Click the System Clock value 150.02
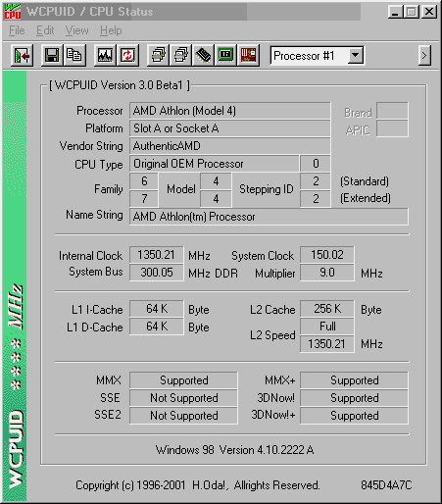The width and height of the screenshot is (442, 504). [327, 255]
